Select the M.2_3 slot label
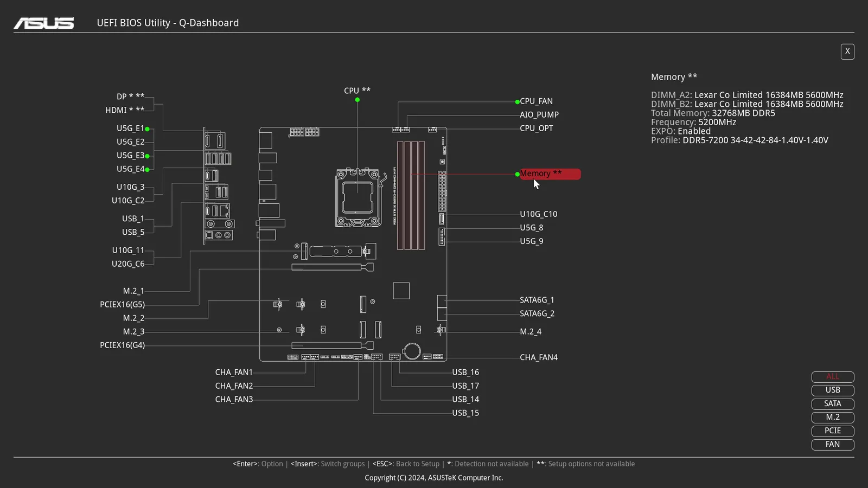The image size is (868, 488). (134, 332)
